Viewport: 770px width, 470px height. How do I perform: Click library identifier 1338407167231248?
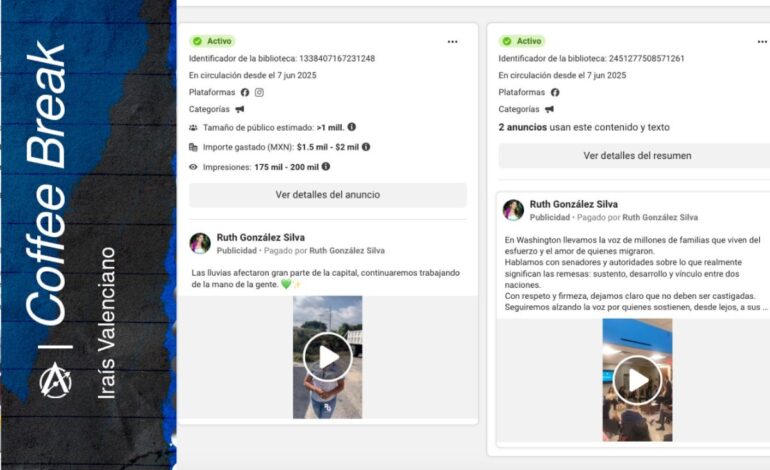click(337, 58)
